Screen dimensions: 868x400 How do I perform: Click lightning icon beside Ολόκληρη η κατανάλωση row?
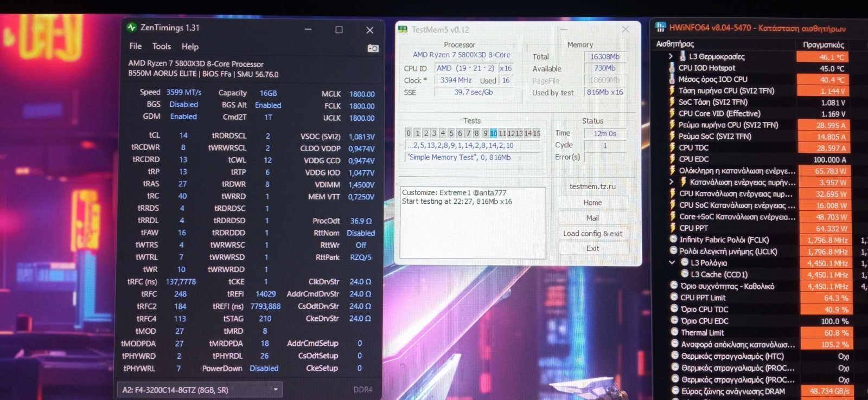pyautogui.click(x=673, y=170)
